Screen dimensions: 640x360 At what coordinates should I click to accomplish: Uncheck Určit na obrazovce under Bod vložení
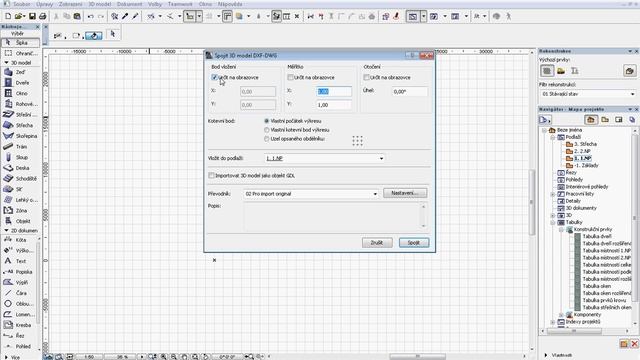coord(214,77)
